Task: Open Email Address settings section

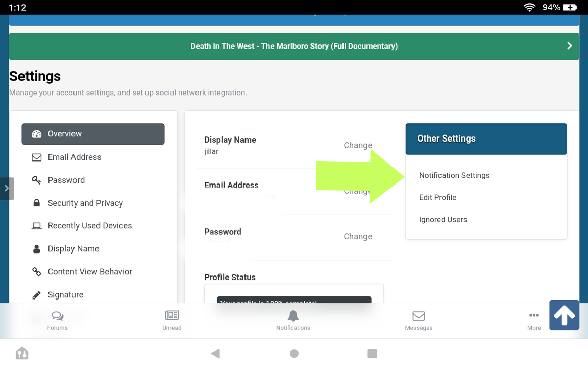Action: pyautogui.click(x=75, y=157)
